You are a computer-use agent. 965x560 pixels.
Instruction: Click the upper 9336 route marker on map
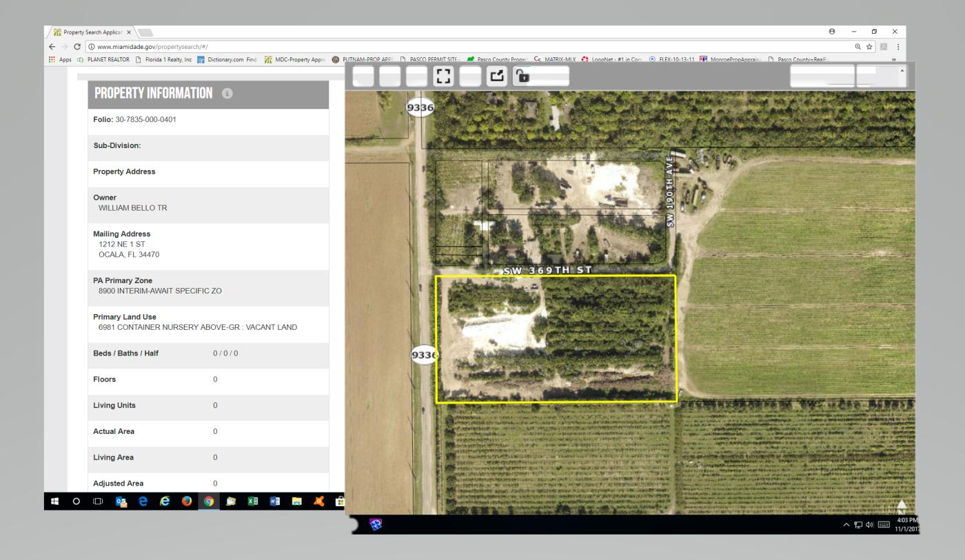(x=420, y=107)
